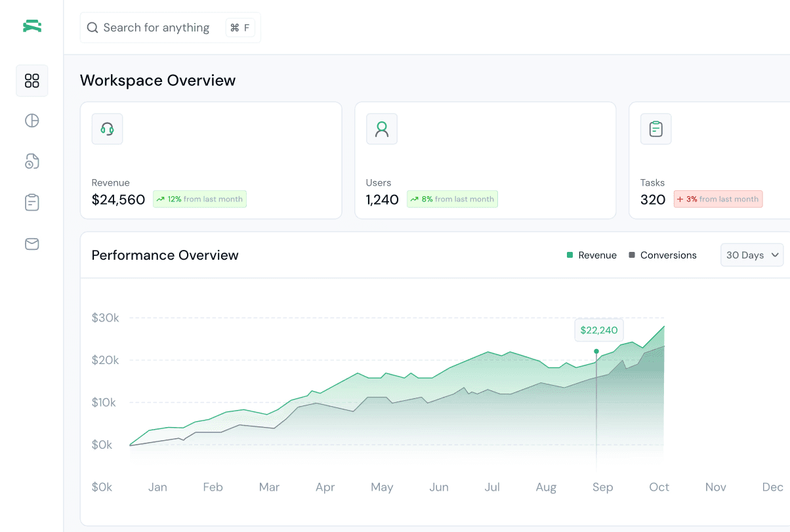Click the Oct month label

pos(659,487)
